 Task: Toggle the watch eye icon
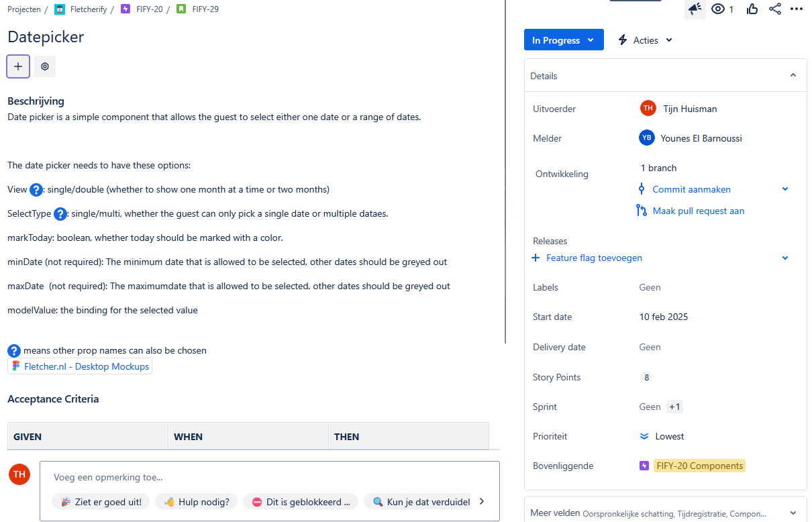click(719, 9)
